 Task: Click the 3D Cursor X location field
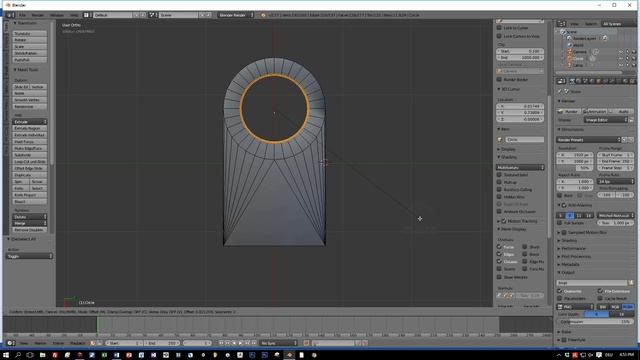[520, 106]
